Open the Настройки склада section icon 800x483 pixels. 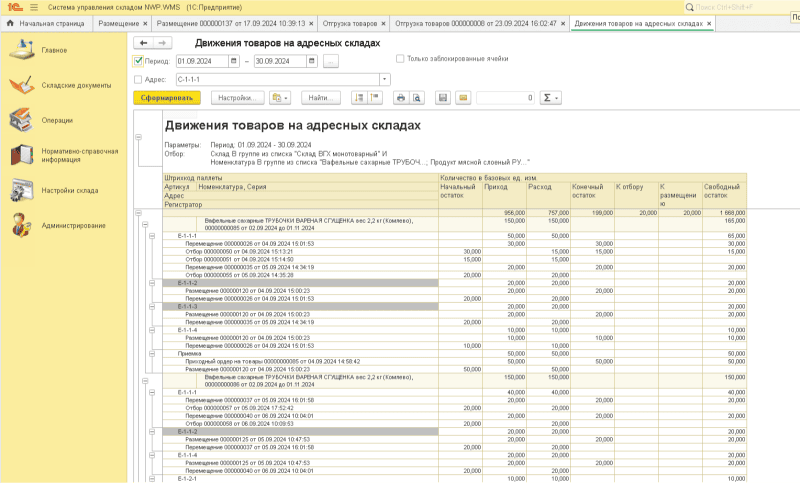pos(22,190)
